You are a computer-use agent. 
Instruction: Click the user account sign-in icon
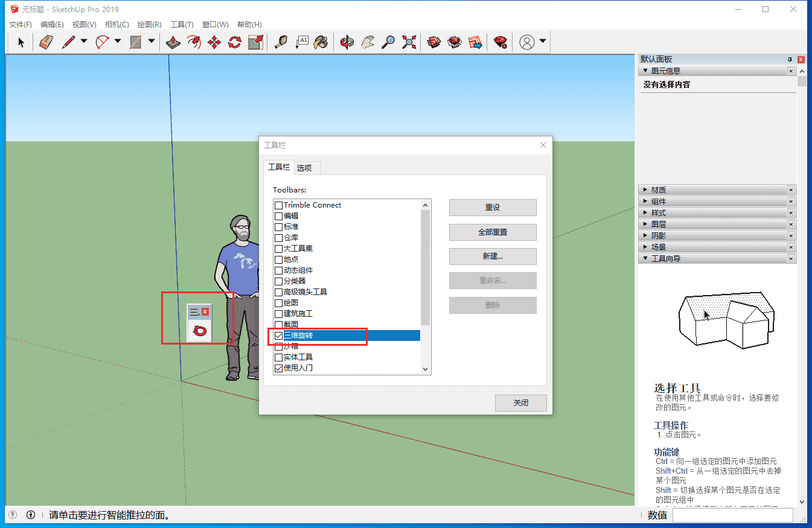click(x=527, y=42)
